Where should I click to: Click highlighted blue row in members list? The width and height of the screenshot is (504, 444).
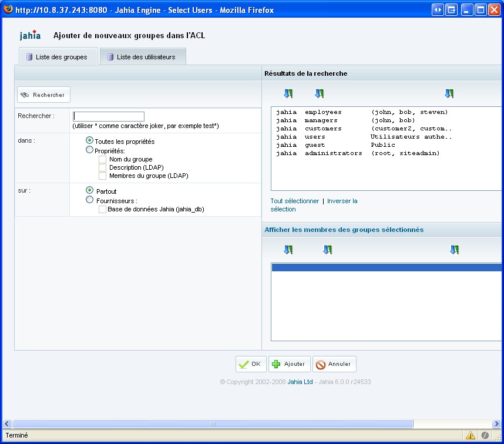tap(387, 267)
